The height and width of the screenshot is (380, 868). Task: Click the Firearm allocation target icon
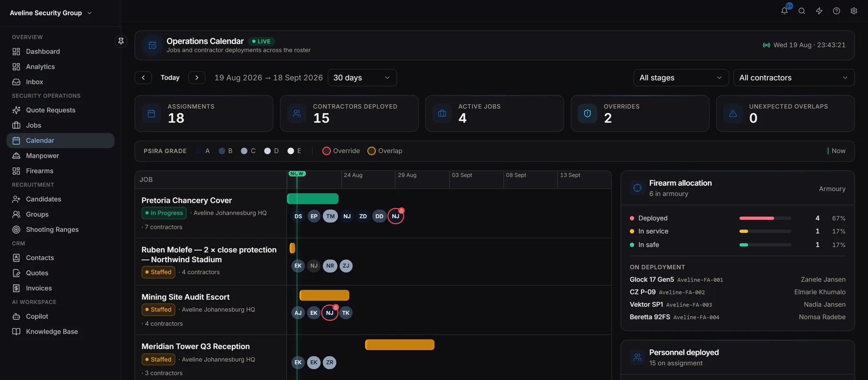point(638,188)
